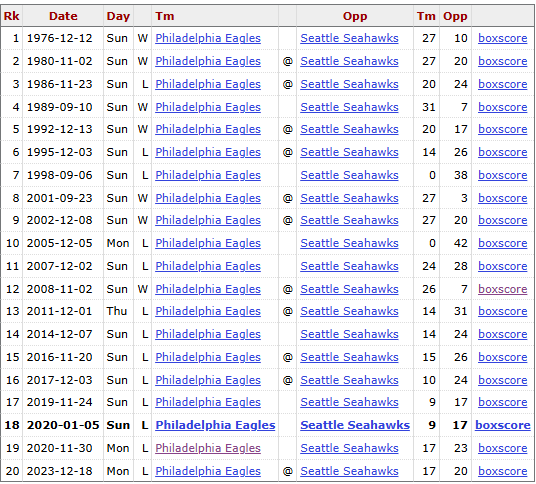Open bold boxscore link for 2020-01-05

pos(503,425)
